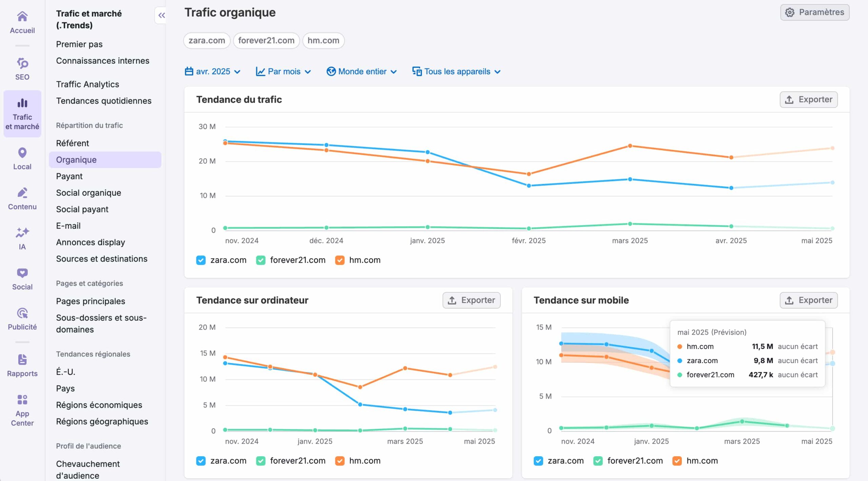This screenshot has width=868, height=481.
Task: Toggle forever21.com checkbox in Tendance sur mobile
Action: click(x=598, y=461)
